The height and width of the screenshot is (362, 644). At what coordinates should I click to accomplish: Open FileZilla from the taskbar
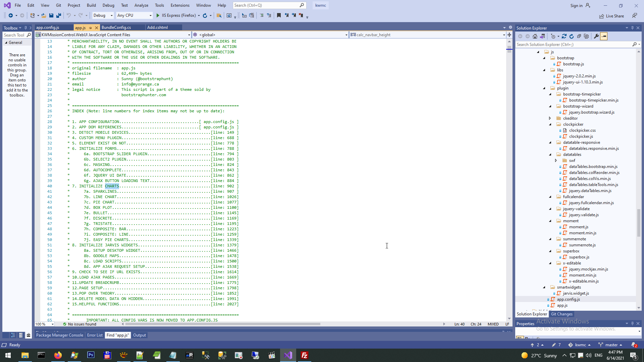[x=305, y=355]
